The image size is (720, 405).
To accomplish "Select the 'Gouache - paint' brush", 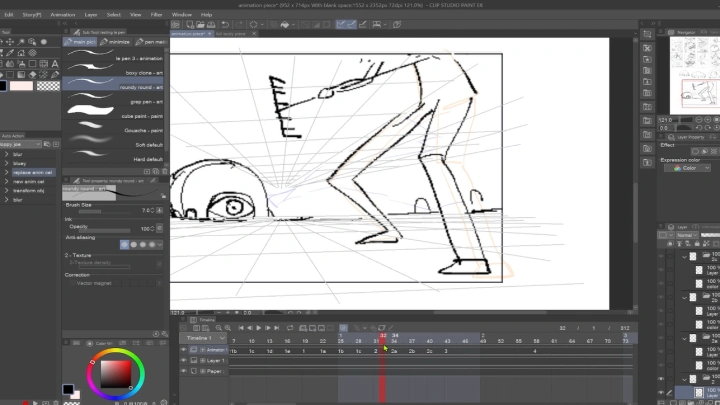I will (x=113, y=127).
